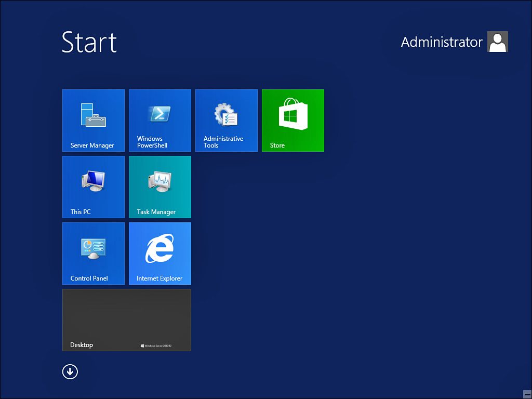Select the 'Windows PowerShell' tile label
This screenshot has height=399, width=532.
click(x=152, y=142)
